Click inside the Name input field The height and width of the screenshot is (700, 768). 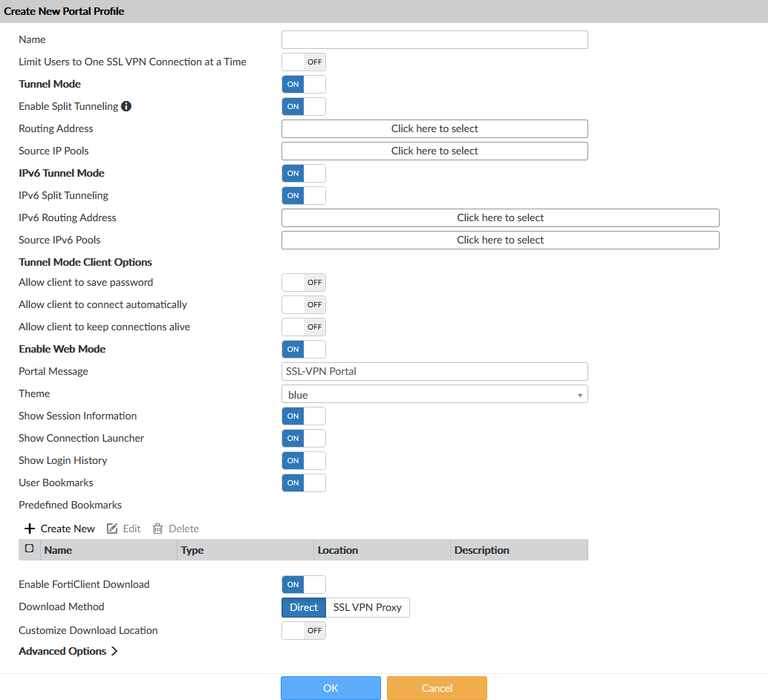click(x=434, y=39)
